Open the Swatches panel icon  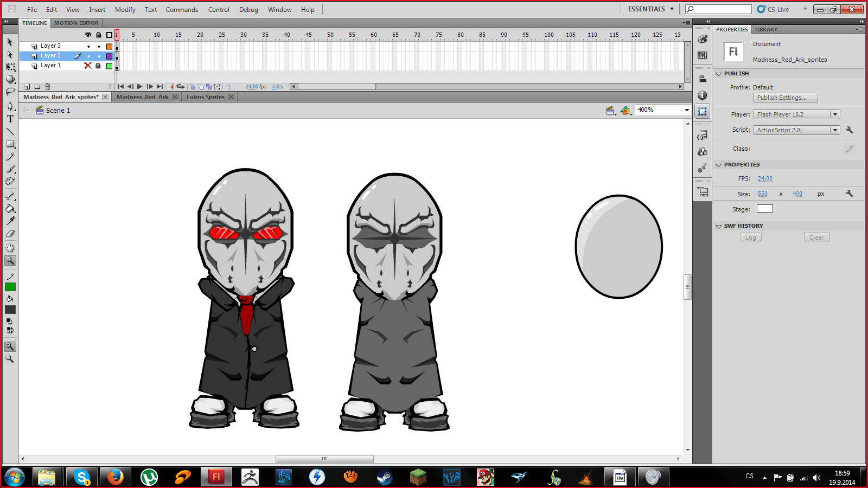point(703,55)
